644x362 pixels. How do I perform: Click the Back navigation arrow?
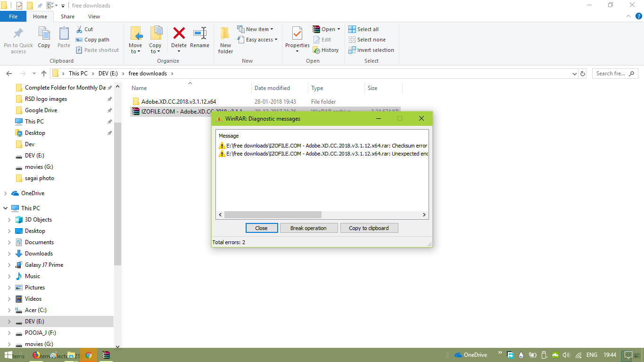coord(9,74)
